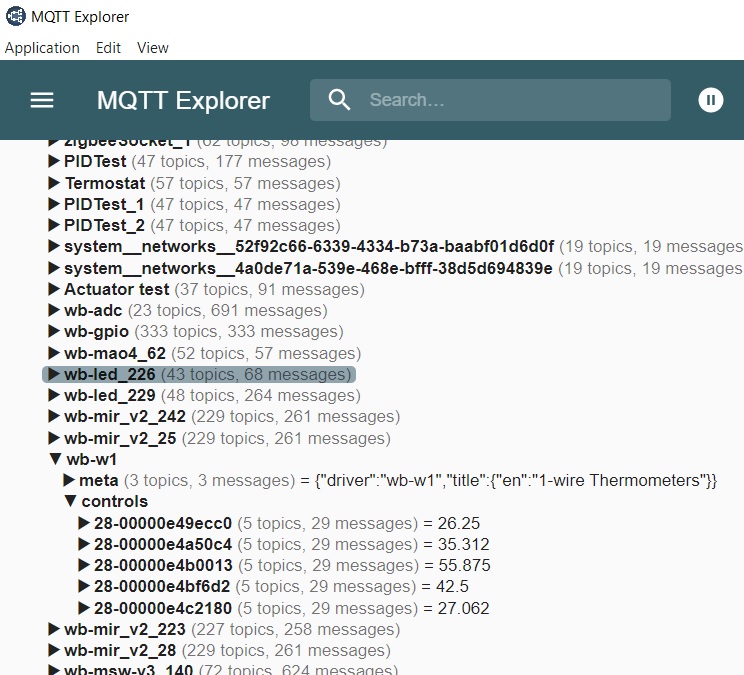744x675 pixels.
Task: Click the magnifier search icon
Action: coord(339,100)
